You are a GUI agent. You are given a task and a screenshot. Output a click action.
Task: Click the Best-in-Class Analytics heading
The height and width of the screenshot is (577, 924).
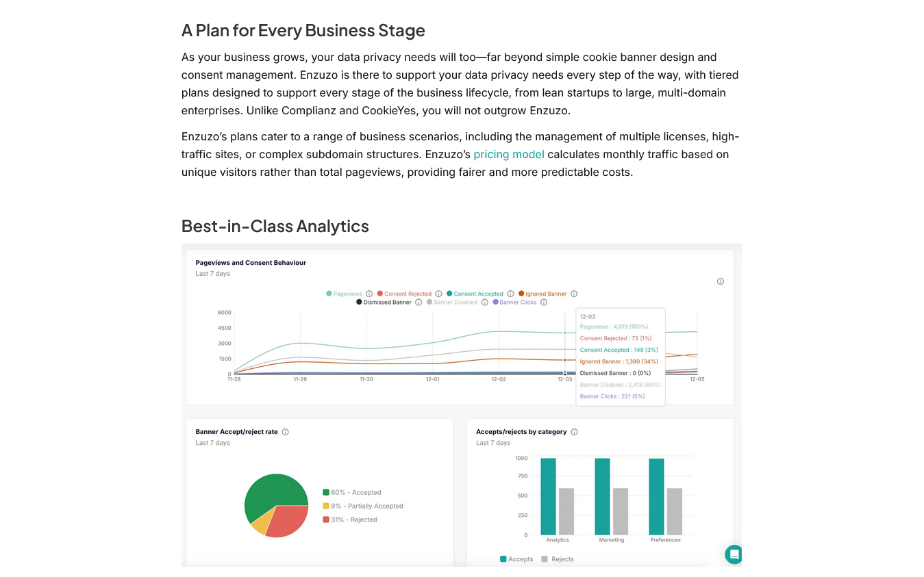click(275, 226)
